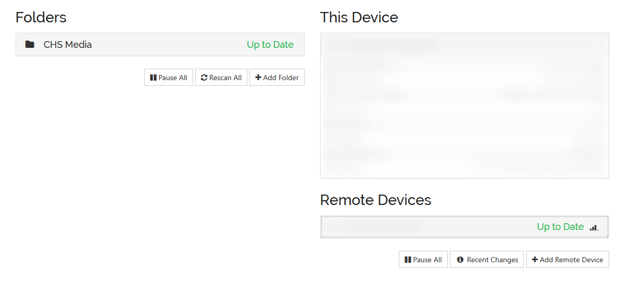This screenshot has height=295, width=644.
Task: Click the remote device's Up to Date status
Action: tap(560, 227)
